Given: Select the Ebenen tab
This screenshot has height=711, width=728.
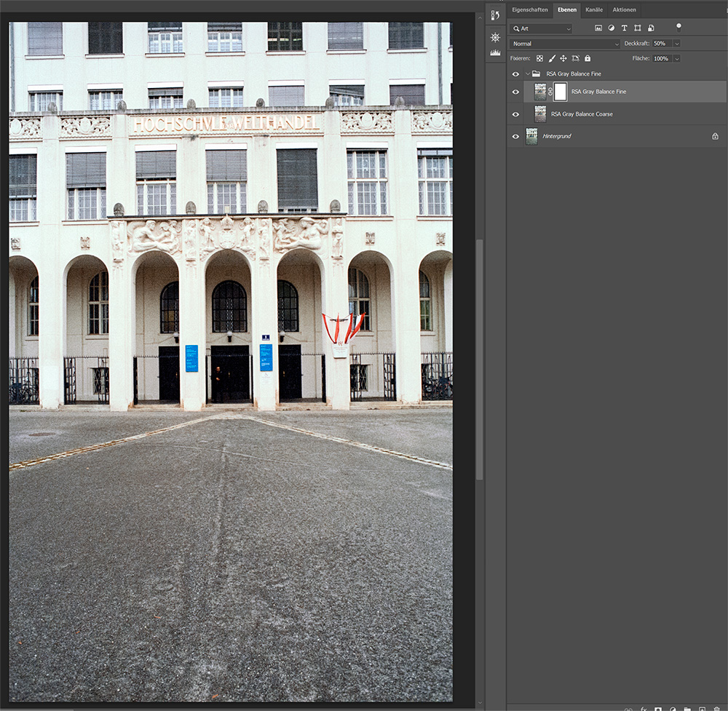Looking at the screenshot, I should tap(567, 9).
